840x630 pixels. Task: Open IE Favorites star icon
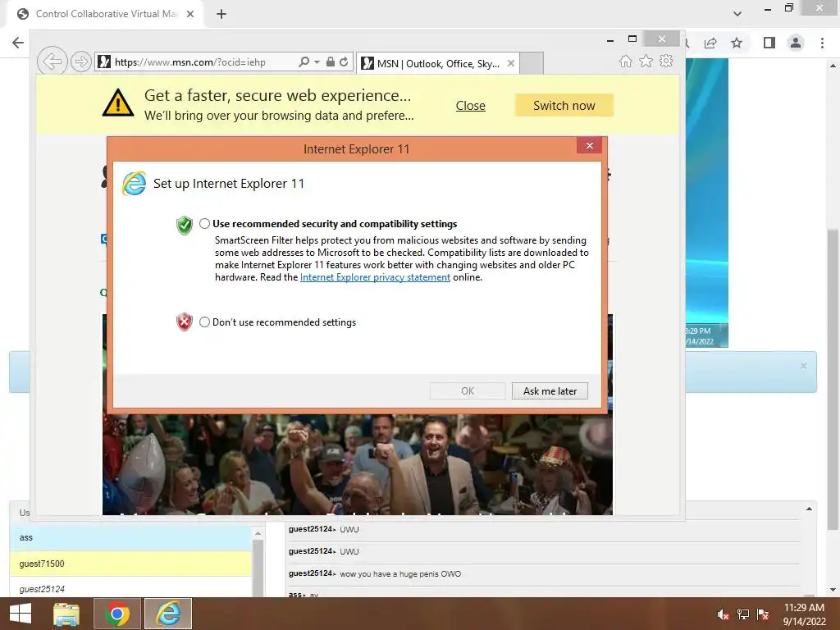click(x=646, y=61)
